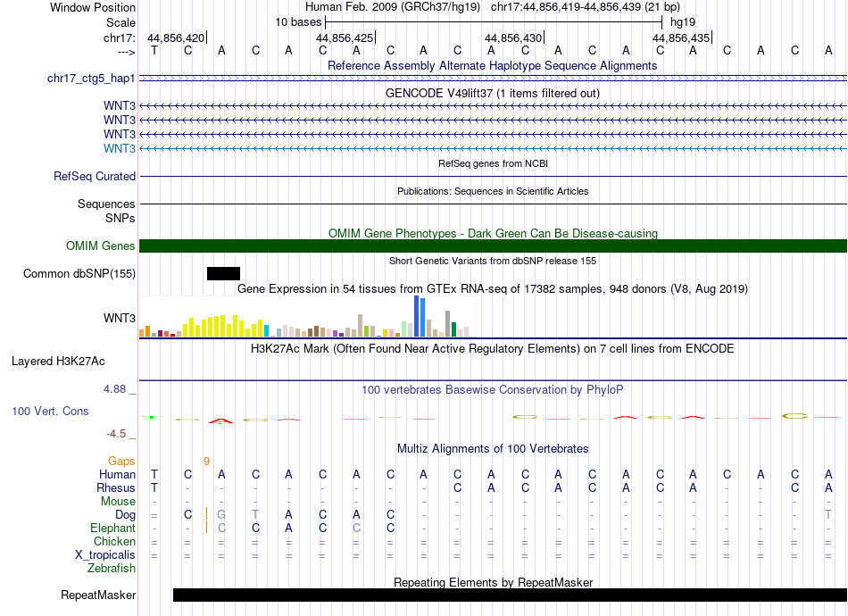The width and height of the screenshot is (848, 616).
Task: Click the Gaps label in Multiz
Action: pos(121,461)
